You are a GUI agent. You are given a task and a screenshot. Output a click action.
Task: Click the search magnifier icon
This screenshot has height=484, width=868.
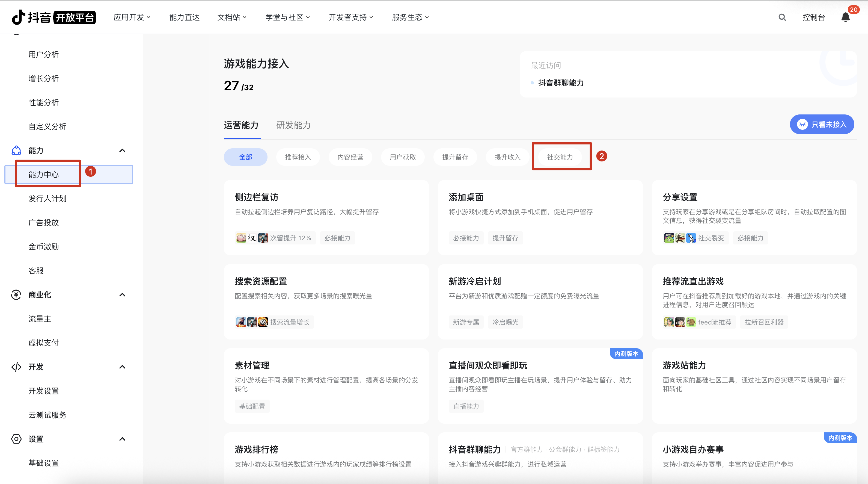[782, 17]
